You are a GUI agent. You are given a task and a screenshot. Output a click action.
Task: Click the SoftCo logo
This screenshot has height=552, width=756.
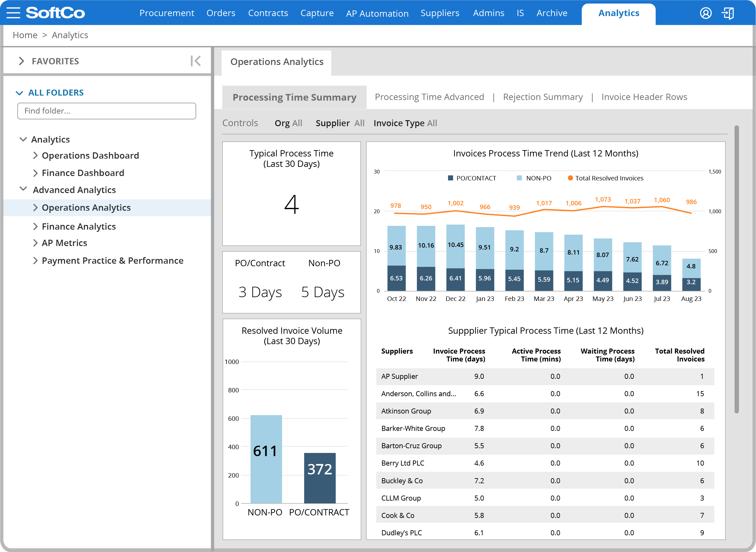(x=56, y=13)
